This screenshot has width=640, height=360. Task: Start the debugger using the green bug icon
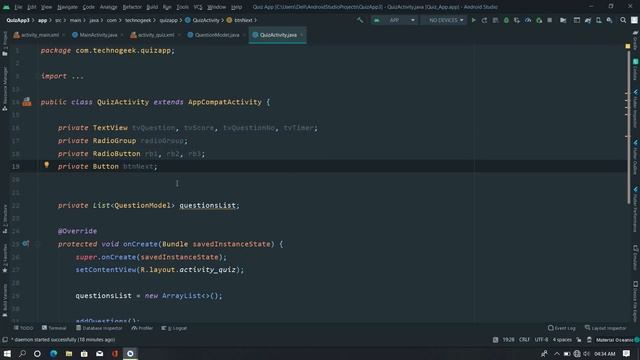pos(506,20)
